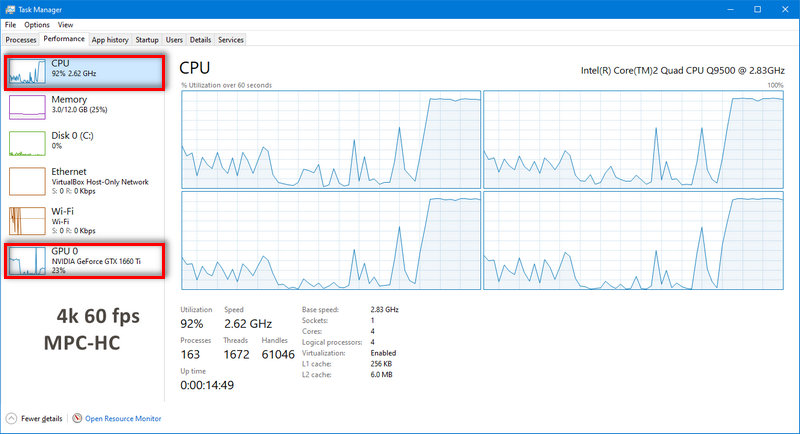Select the Performance tab
The height and width of the screenshot is (434, 800).
[64, 39]
